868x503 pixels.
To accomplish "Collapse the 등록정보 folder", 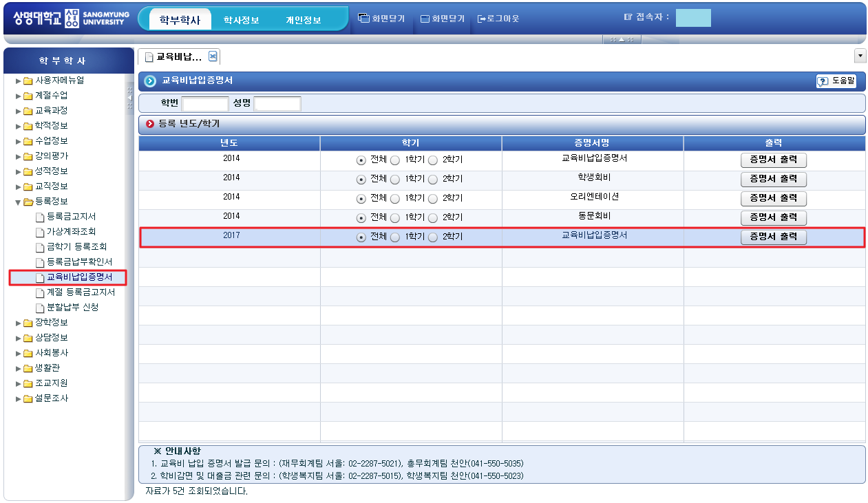I will click(x=19, y=202).
